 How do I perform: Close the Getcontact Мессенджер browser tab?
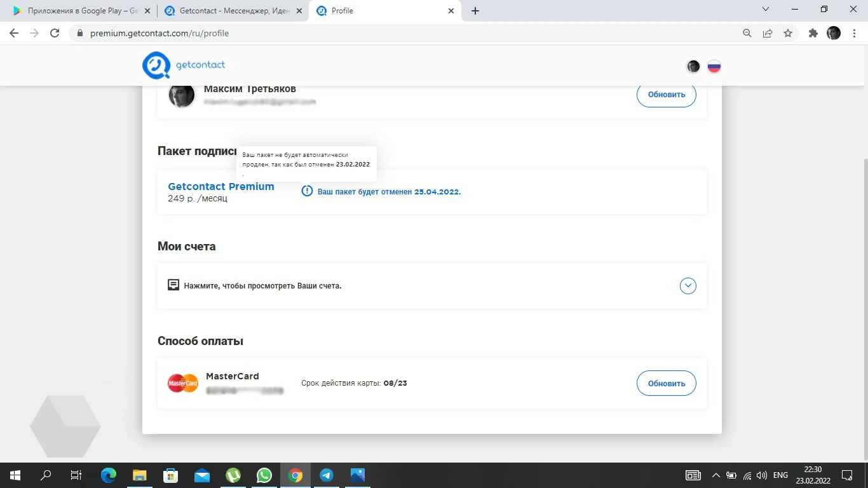click(x=300, y=11)
